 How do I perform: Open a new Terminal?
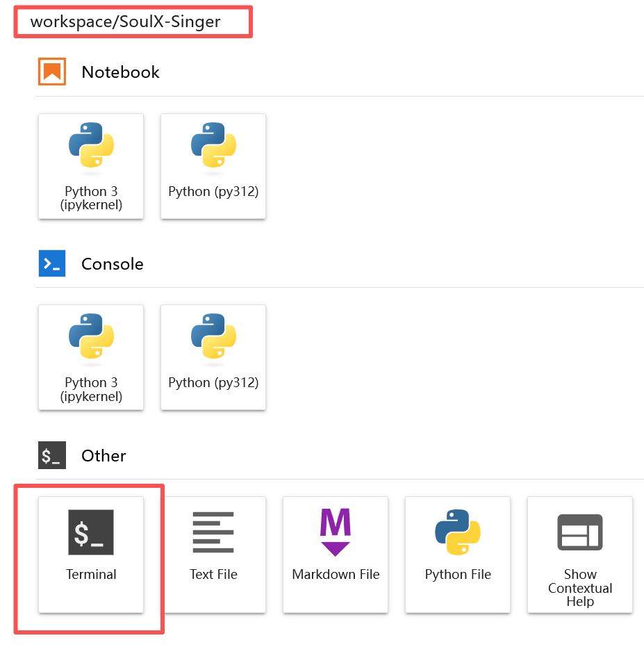pyautogui.click(x=91, y=552)
